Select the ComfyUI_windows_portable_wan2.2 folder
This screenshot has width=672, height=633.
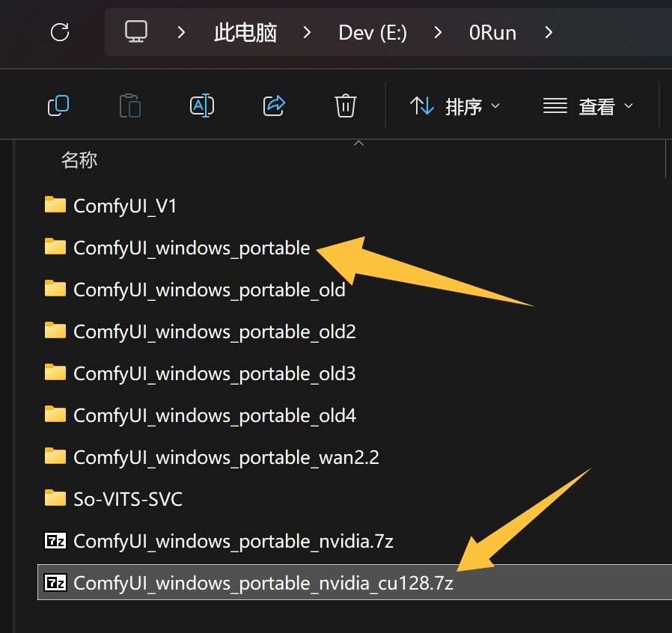coord(225,456)
